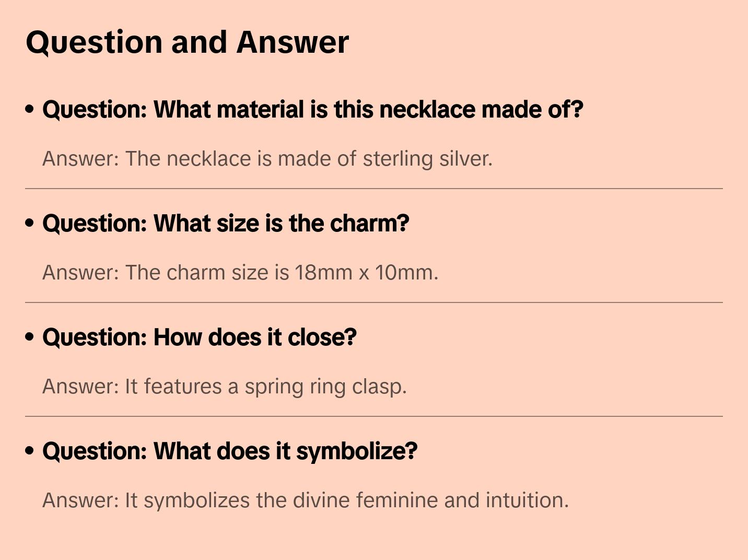
Task: Click the "Answer:" label in the symbolism line
Action: (x=81, y=500)
